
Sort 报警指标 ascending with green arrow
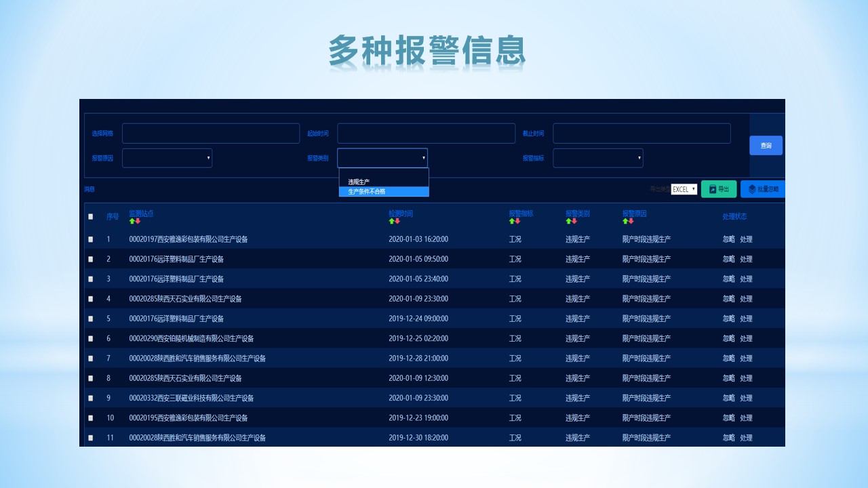[512, 221]
